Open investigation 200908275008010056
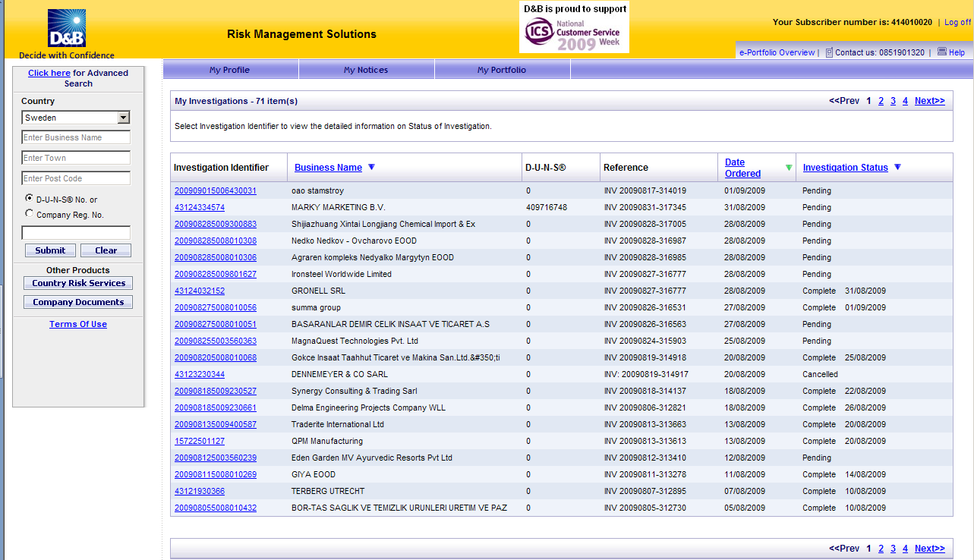This screenshot has height=560, width=974. (x=216, y=307)
